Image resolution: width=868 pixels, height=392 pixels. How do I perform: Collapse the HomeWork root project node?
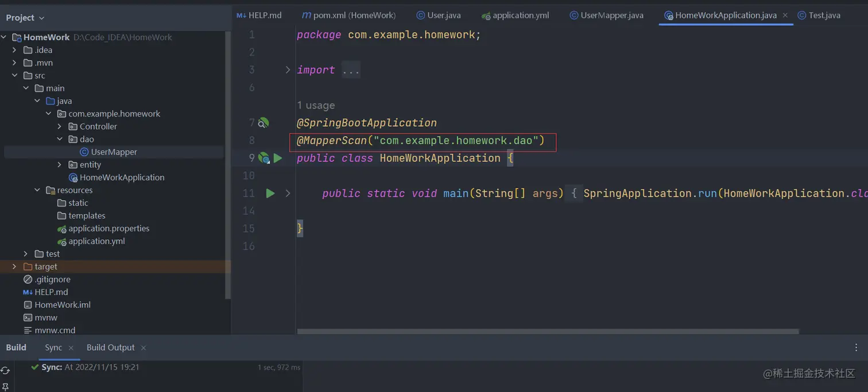click(x=4, y=37)
